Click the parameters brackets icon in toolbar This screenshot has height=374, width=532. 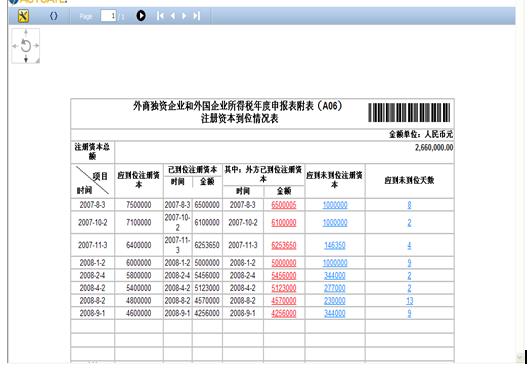coord(54,16)
